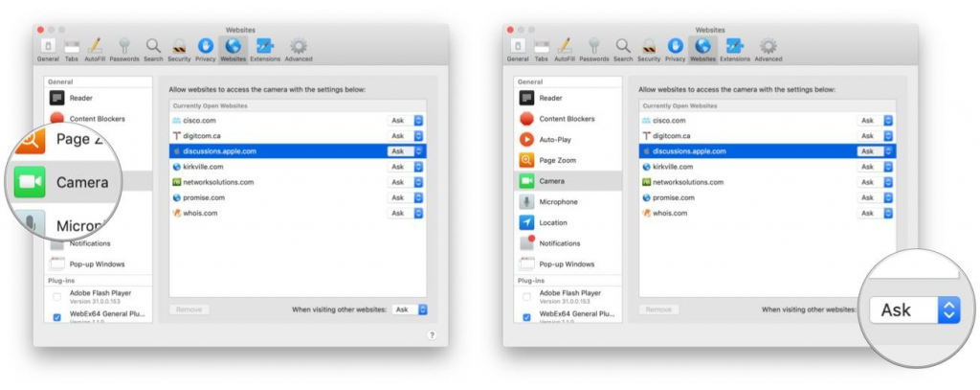This screenshot has width=980, height=390.
Task: Open Search preferences in left window
Action: [153, 50]
